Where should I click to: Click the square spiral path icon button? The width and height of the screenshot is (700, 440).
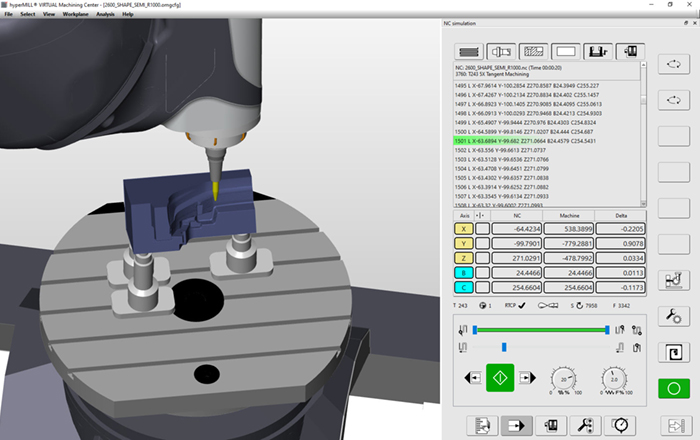[x=674, y=353]
